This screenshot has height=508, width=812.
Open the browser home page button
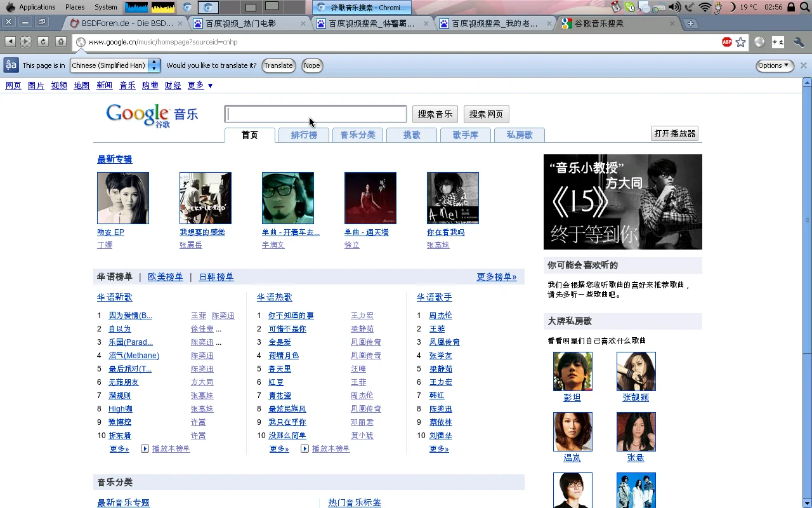tap(60, 42)
